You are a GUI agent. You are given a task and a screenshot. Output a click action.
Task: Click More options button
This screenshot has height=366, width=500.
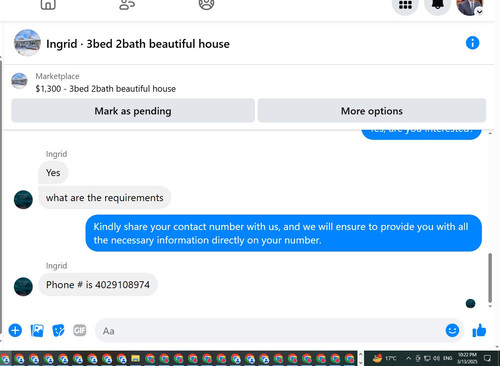coord(372,111)
